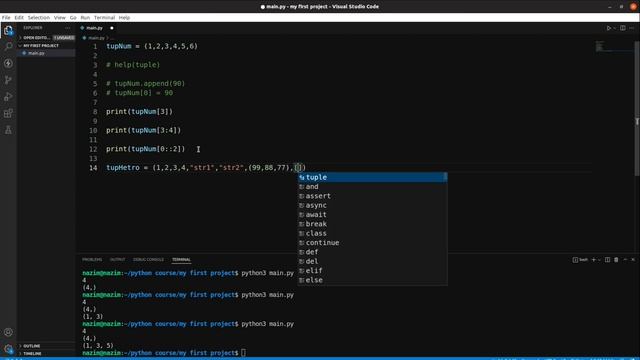Open the Edit menu
Screen dimensions: 640x360
coord(19,18)
